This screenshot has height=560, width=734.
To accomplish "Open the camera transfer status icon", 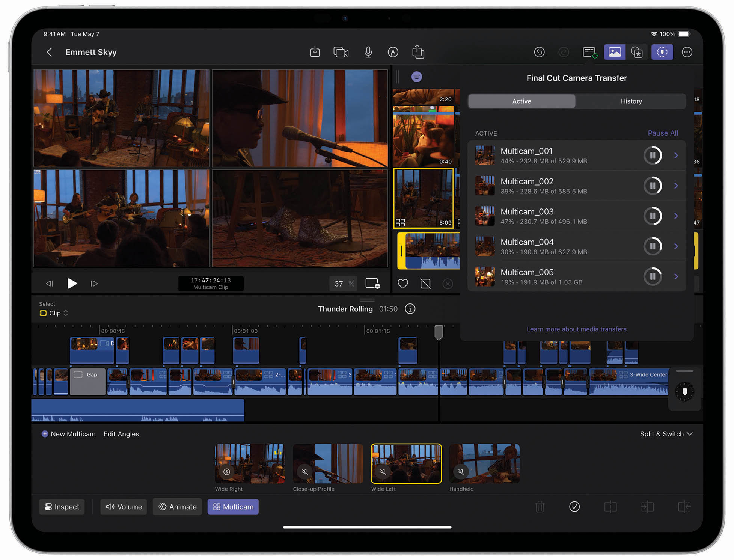I will 590,52.
